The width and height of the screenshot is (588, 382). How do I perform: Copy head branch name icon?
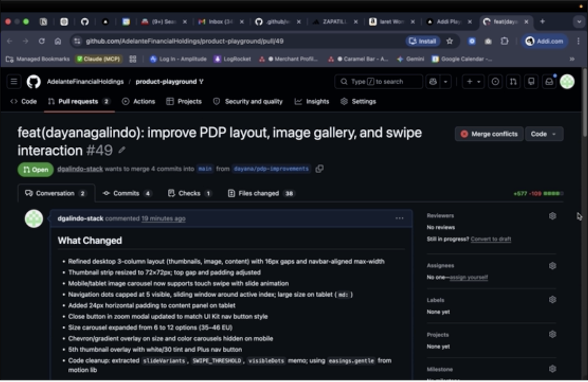click(x=320, y=169)
